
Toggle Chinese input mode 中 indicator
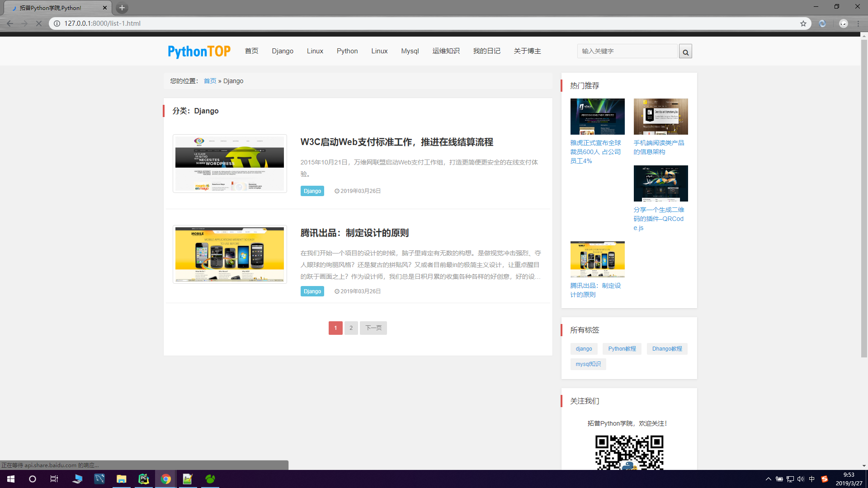coord(812,479)
